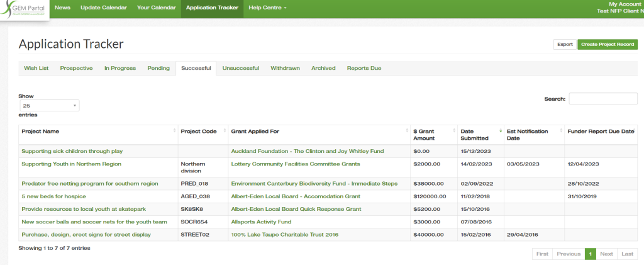Switch to the Unsuccessful tab
Image resolution: width=644 pixels, height=265 pixels.
(240, 68)
